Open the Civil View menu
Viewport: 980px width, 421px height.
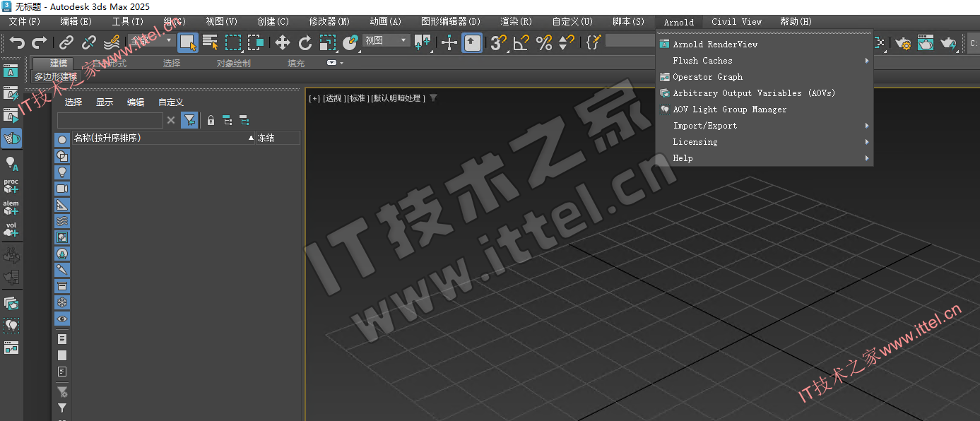click(737, 22)
